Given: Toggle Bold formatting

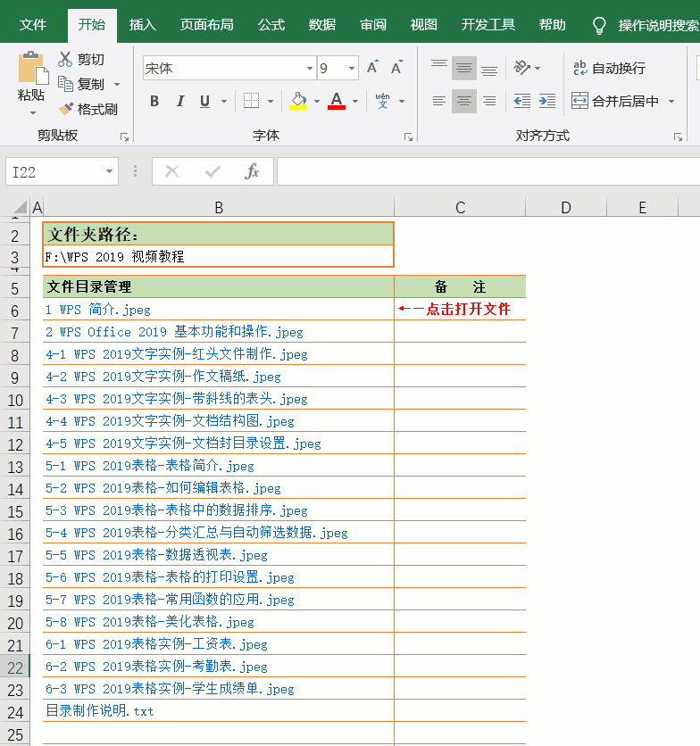Looking at the screenshot, I should (154, 101).
